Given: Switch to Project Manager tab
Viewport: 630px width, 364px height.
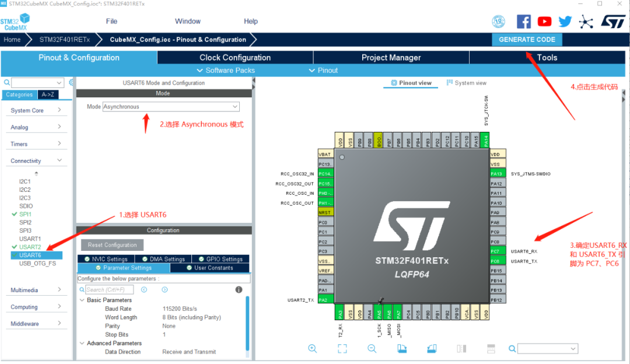Looking at the screenshot, I should (391, 57).
